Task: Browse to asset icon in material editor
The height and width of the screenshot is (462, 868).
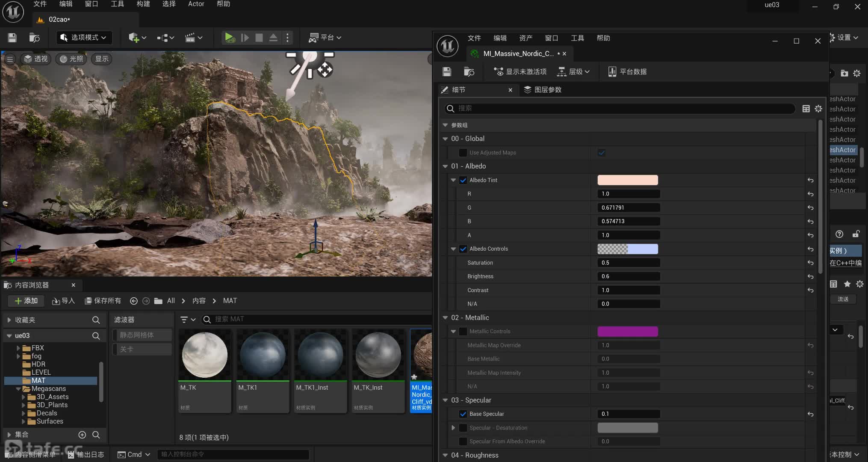Action: 469,72
